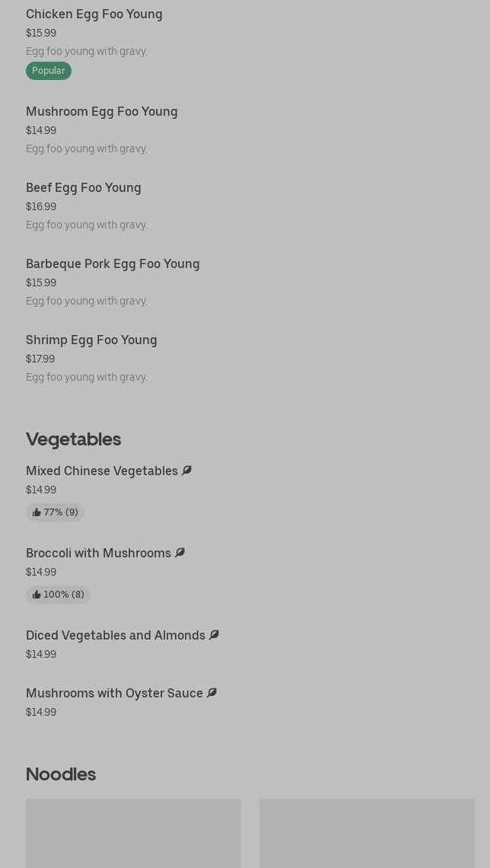Select Broccoli with Mushrooms dish
Viewport: 490px width, 868px height.
pyautogui.click(x=98, y=553)
